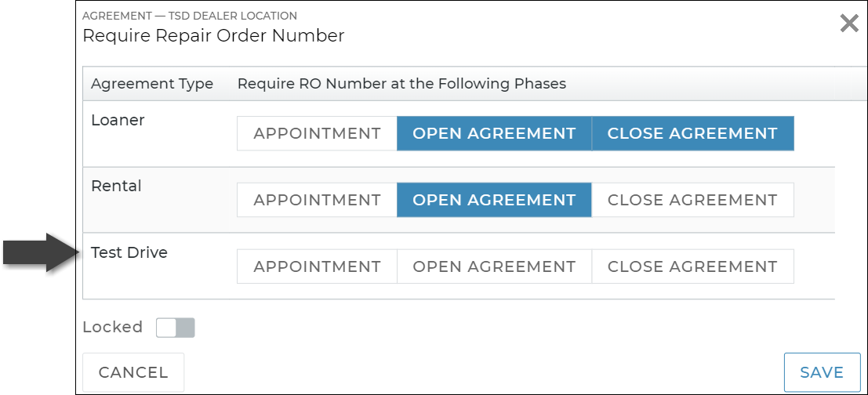Click the Require RO Number phases header
This screenshot has width=868, height=395.
(401, 84)
